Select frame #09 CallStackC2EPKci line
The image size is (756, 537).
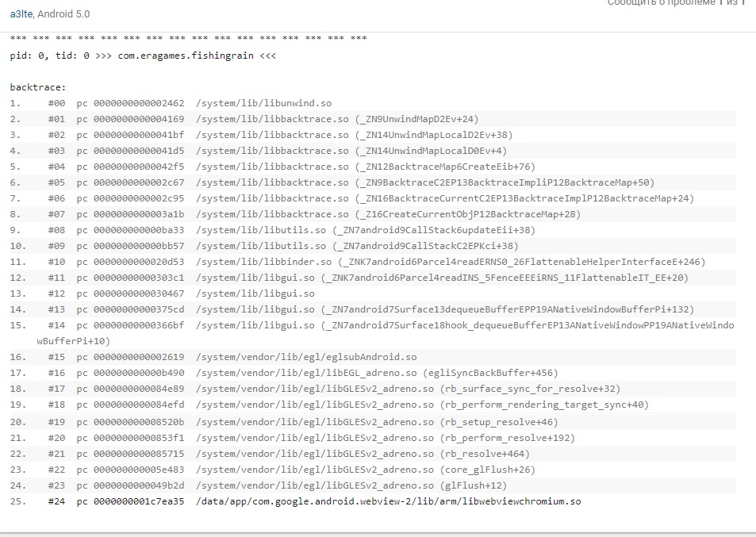[373, 247]
